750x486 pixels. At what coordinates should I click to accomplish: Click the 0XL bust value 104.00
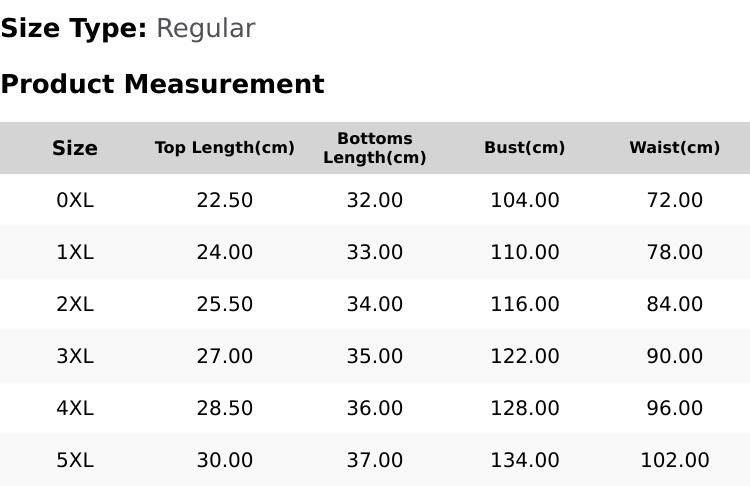(x=525, y=200)
